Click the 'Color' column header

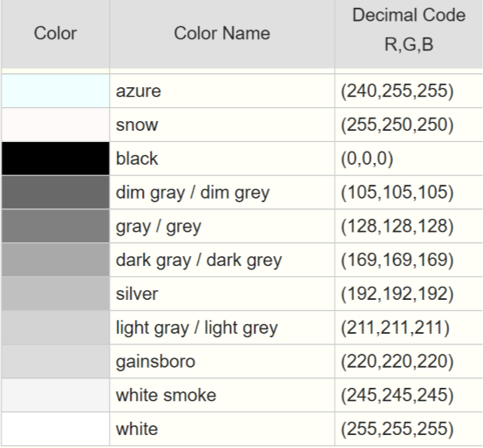click(56, 34)
